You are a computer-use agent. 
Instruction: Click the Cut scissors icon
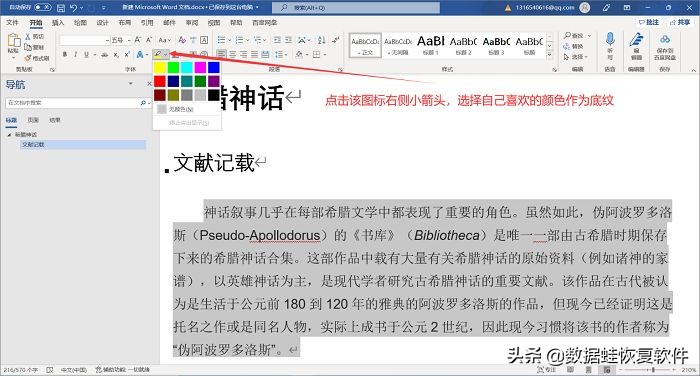[x=28, y=36]
